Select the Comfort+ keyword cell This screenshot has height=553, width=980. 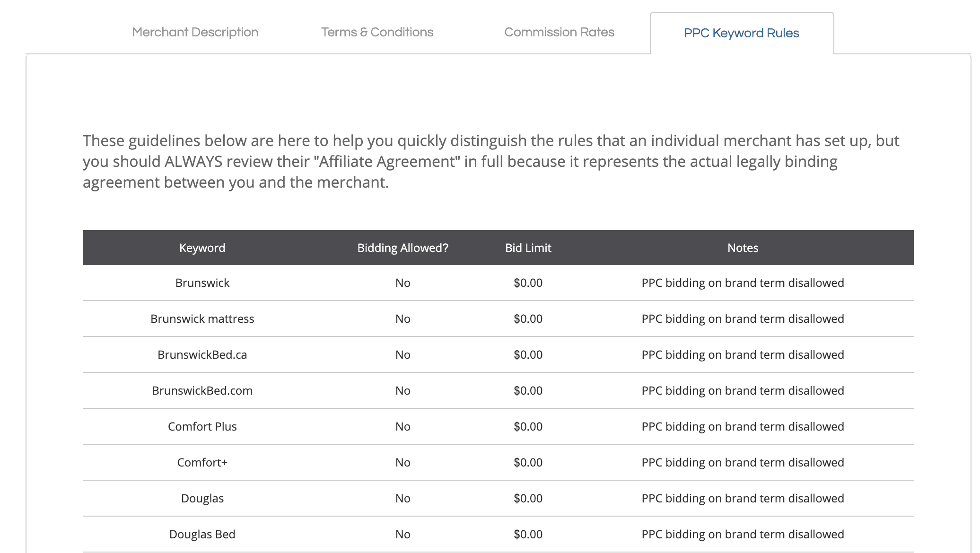[202, 462]
